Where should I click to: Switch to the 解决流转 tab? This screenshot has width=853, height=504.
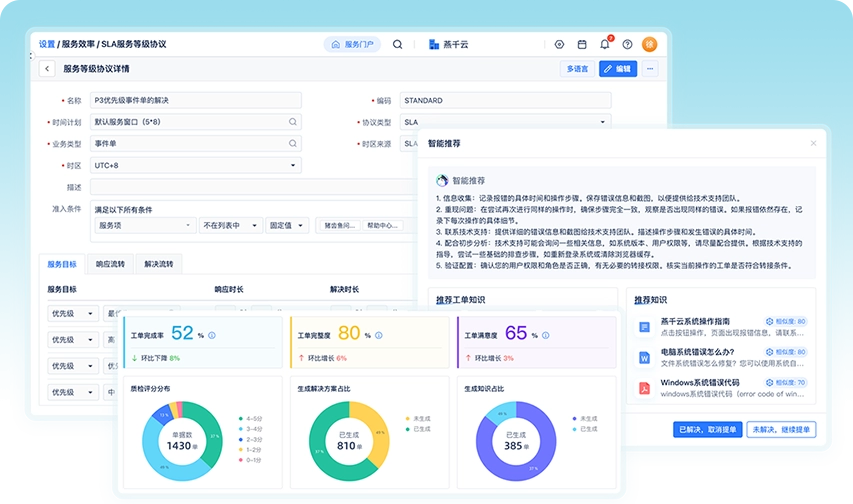[x=159, y=264]
